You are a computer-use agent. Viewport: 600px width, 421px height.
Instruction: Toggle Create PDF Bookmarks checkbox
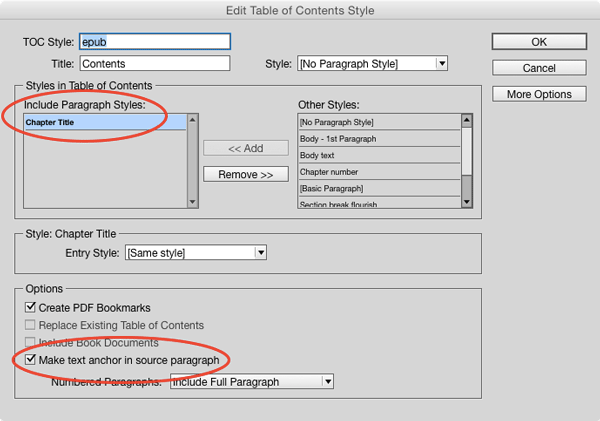30,307
